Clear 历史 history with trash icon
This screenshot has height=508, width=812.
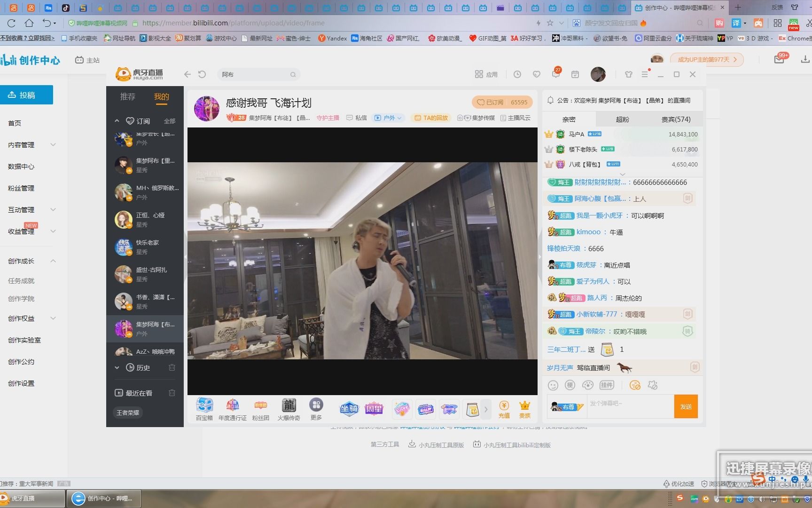point(172,367)
